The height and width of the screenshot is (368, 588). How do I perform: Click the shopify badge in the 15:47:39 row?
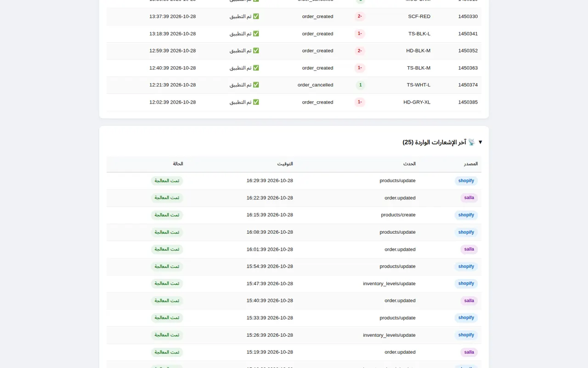tap(466, 283)
